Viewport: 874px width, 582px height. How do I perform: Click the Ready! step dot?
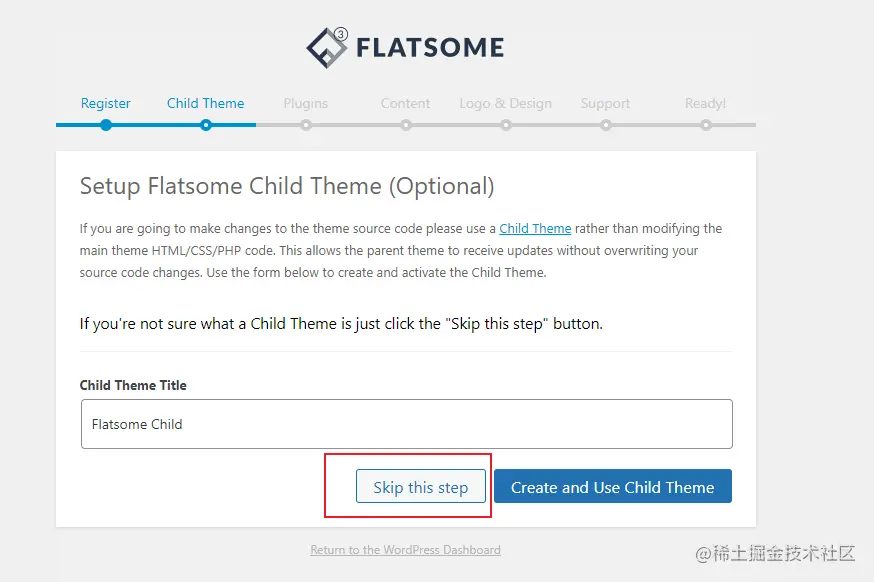pos(706,125)
